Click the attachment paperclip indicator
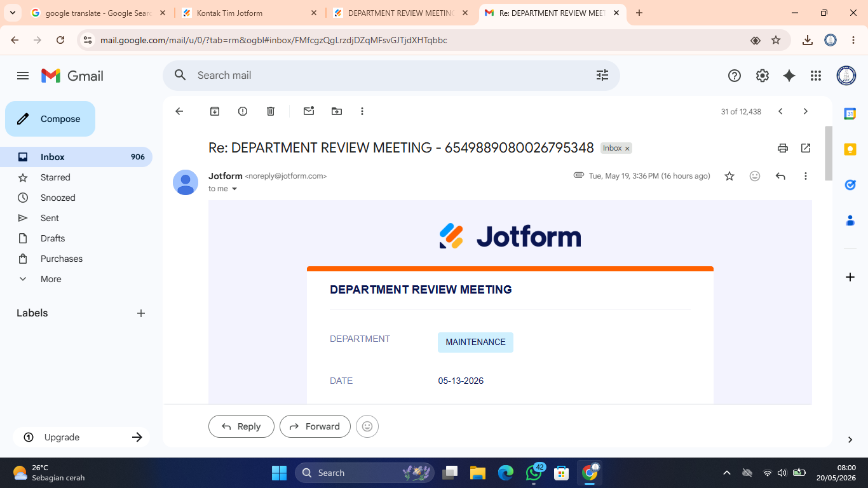The width and height of the screenshot is (868, 488). [x=578, y=175]
